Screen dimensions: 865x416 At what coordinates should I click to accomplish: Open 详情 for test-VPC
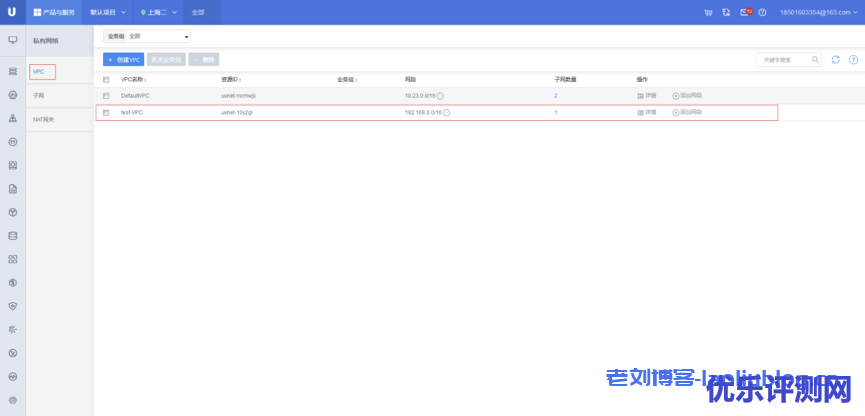647,113
